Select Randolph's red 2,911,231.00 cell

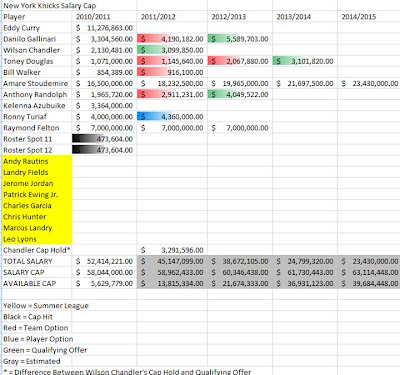pos(172,95)
